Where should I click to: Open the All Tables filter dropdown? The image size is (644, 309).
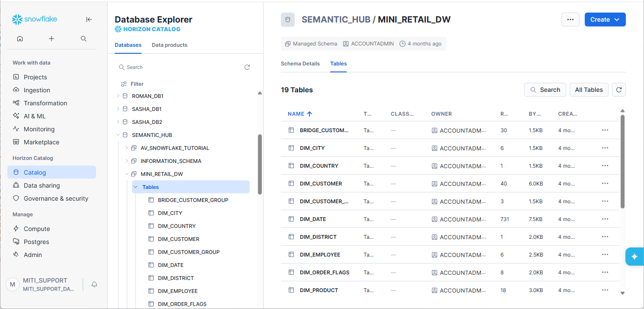click(x=589, y=90)
